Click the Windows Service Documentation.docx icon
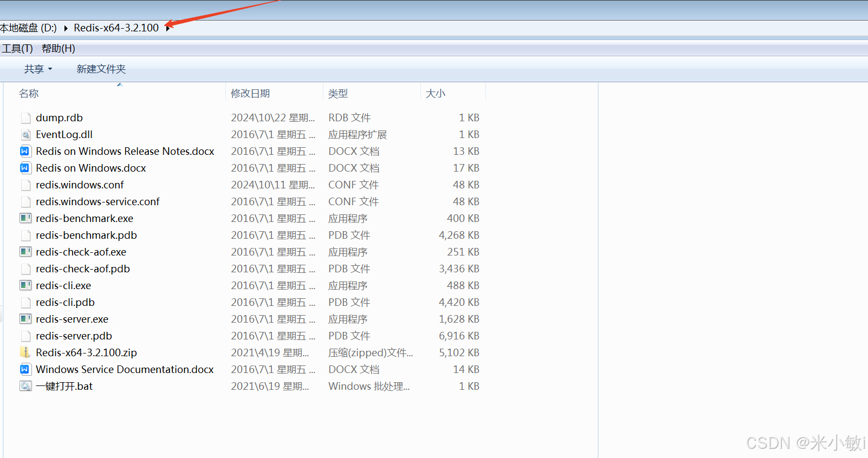Screen dimensions: 868x458 [25, 370]
